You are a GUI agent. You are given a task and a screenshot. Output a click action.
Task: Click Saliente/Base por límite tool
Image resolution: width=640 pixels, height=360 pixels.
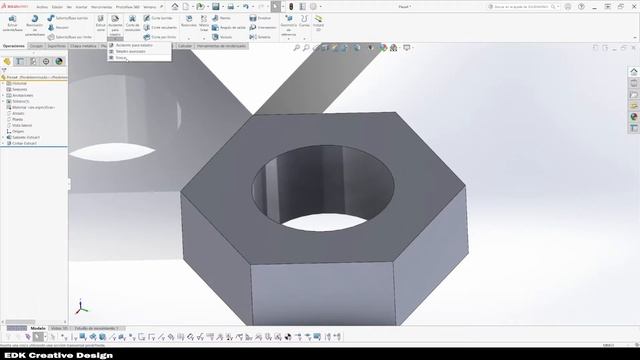70,37
